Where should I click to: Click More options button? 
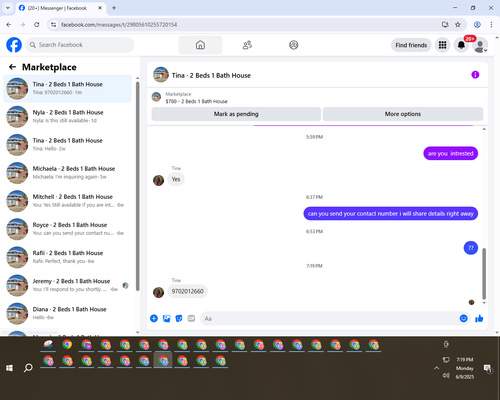tap(403, 114)
